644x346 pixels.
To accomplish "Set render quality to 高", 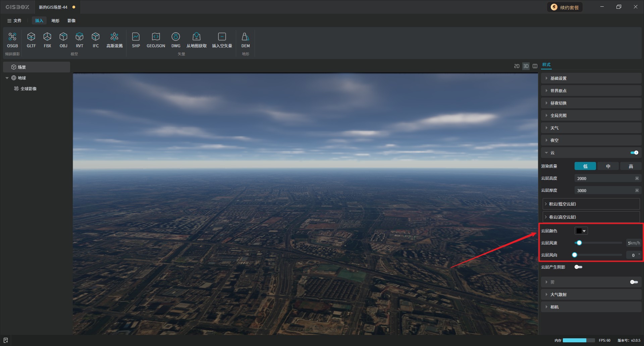I will [631, 166].
